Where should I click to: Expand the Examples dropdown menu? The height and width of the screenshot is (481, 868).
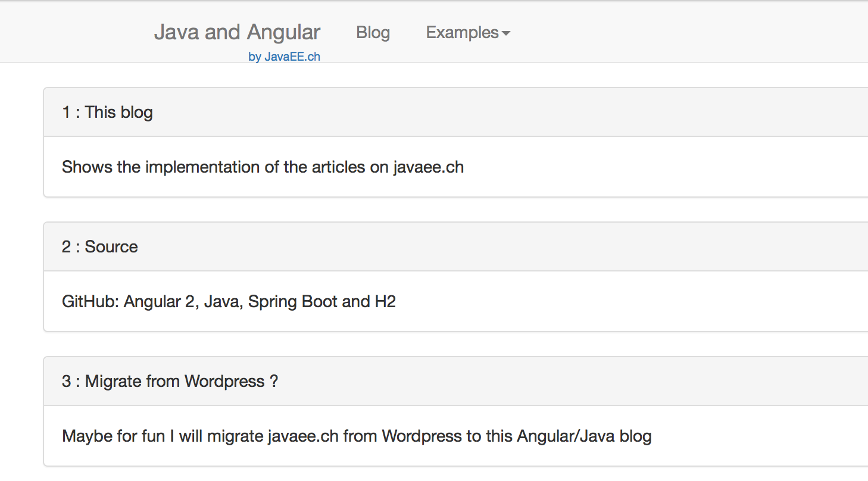(x=468, y=32)
